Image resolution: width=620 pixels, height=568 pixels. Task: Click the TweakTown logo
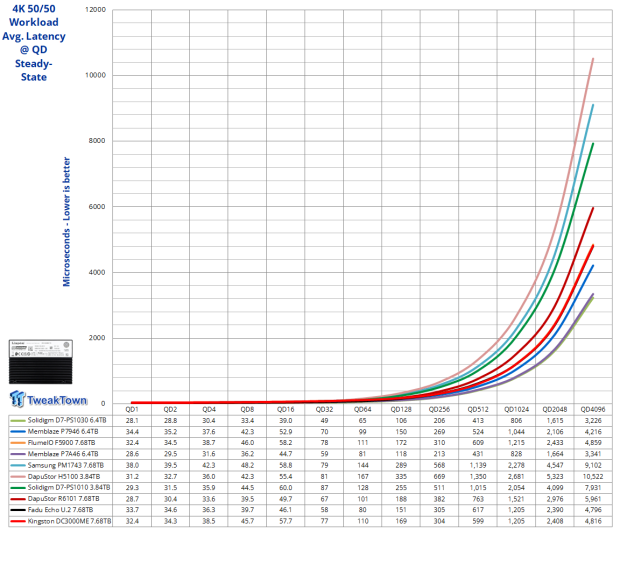pyautogui.click(x=48, y=399)
